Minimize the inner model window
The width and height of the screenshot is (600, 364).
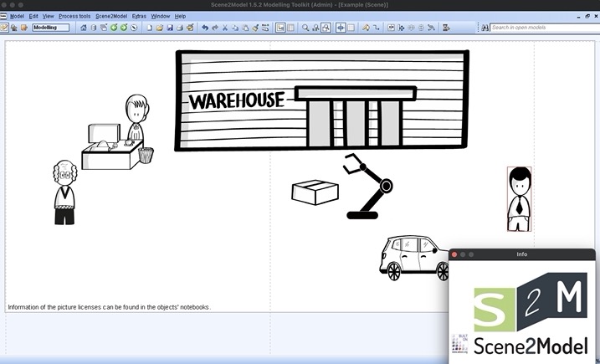(578, 17)
